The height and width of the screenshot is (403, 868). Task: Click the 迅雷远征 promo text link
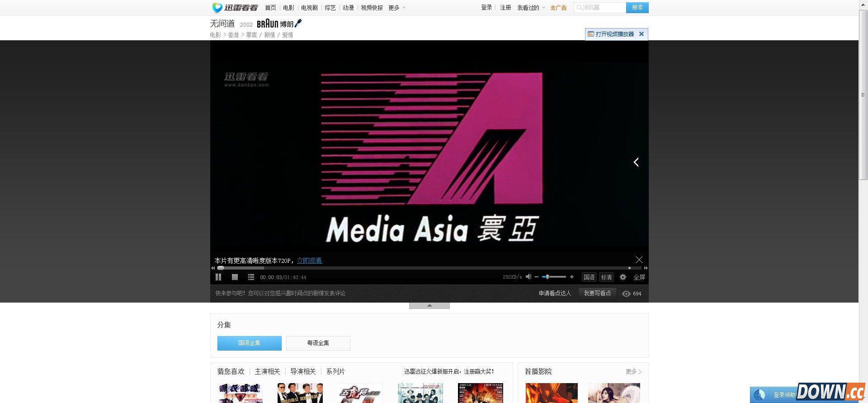coord(449,371)
